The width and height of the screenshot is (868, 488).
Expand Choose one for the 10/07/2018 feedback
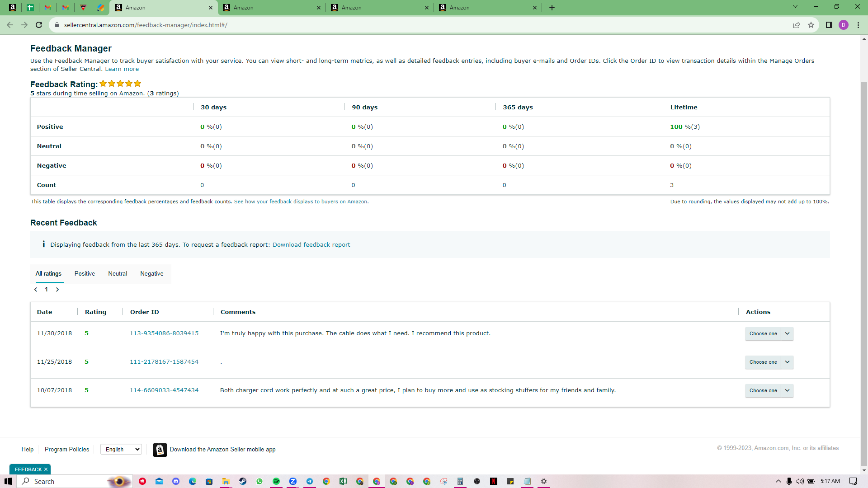[769, 391]
